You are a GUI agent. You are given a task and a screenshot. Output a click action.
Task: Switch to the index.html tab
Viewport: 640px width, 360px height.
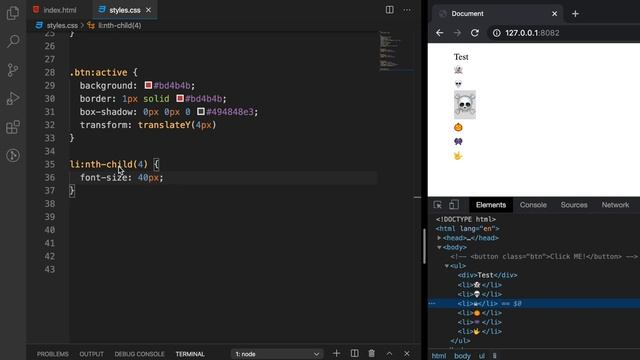55,10
